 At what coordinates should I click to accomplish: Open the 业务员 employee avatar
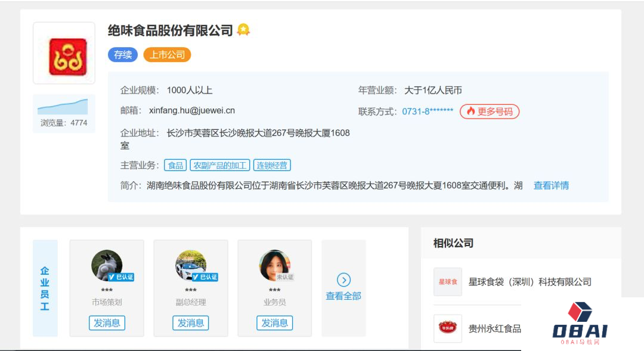click(275, 265)
